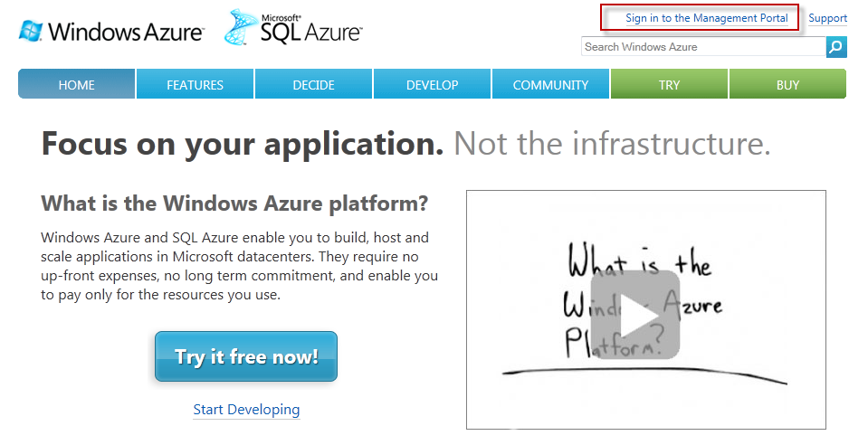Click Sign in to the Management Portal

pos(706,18)
